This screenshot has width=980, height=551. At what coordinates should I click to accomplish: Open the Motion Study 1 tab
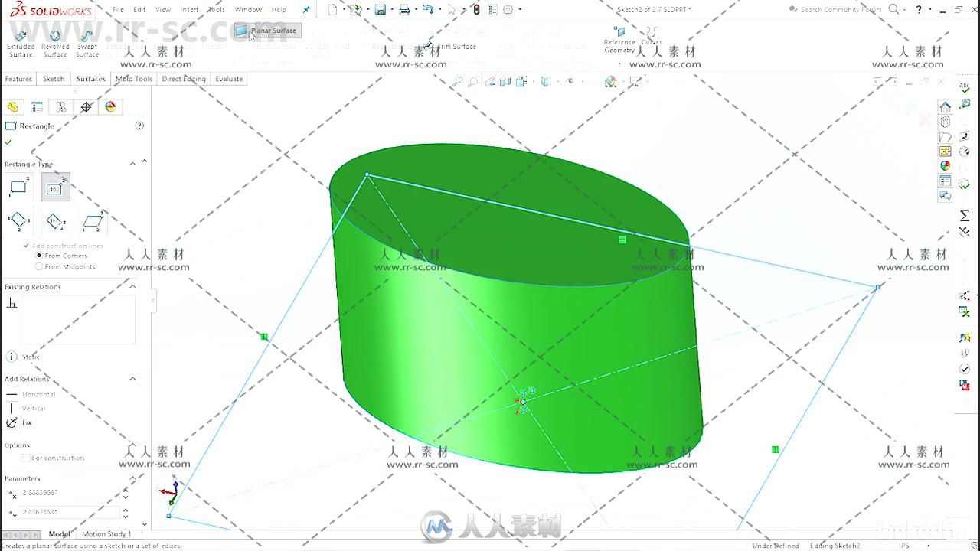point(106,534)
